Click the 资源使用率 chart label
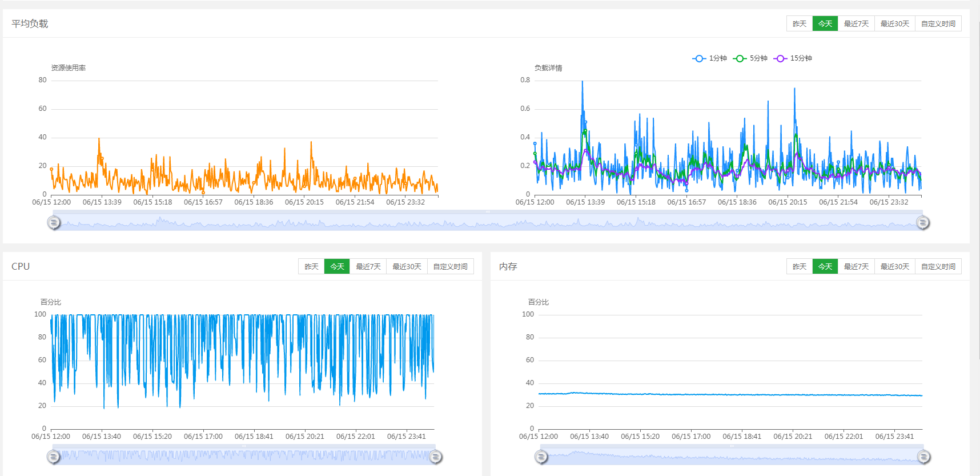 (69, 67)
